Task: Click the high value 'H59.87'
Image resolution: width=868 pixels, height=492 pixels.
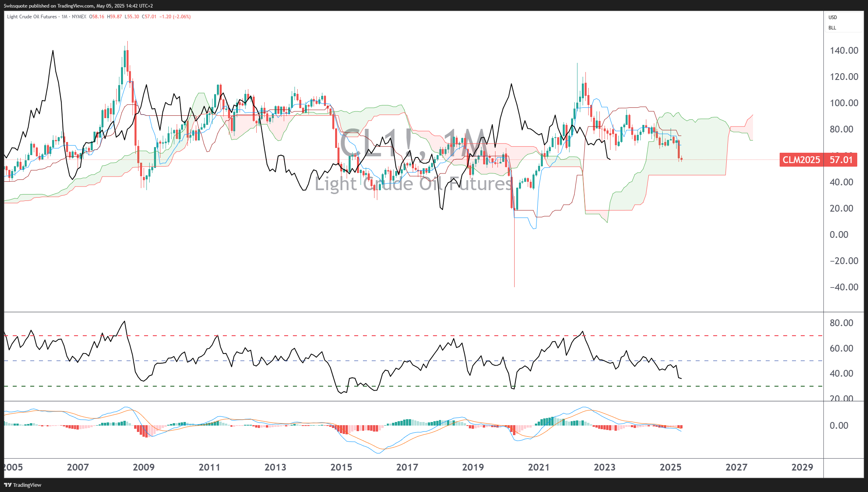Action: pos(115,17)
